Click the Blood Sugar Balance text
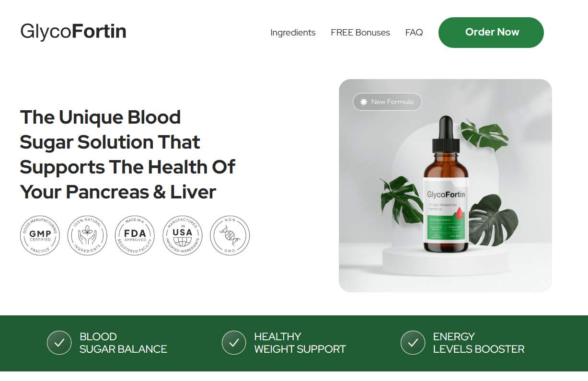This screenshot has width=588, height=381. click(123, 343)
